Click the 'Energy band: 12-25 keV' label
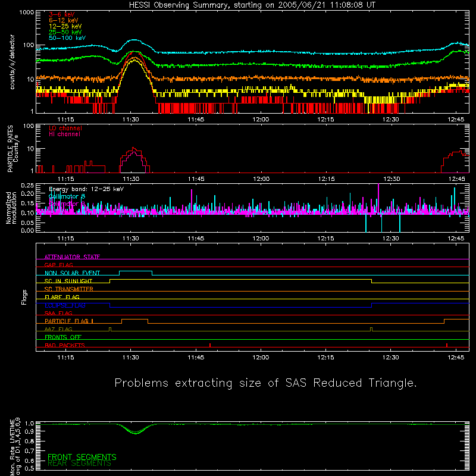The width and height of the screenshot is (476, 476). click(x=86, y=189)
